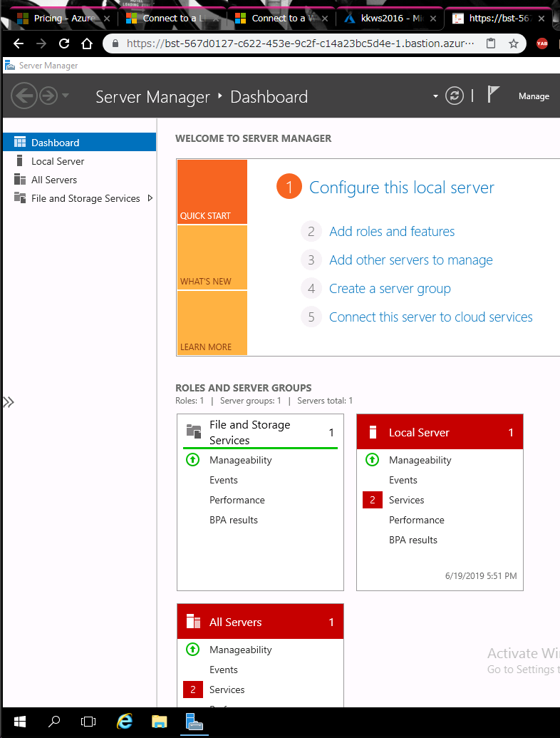Refresh the Server Manager dashboard
The image size is (560, 738).
tap(455, 96)
